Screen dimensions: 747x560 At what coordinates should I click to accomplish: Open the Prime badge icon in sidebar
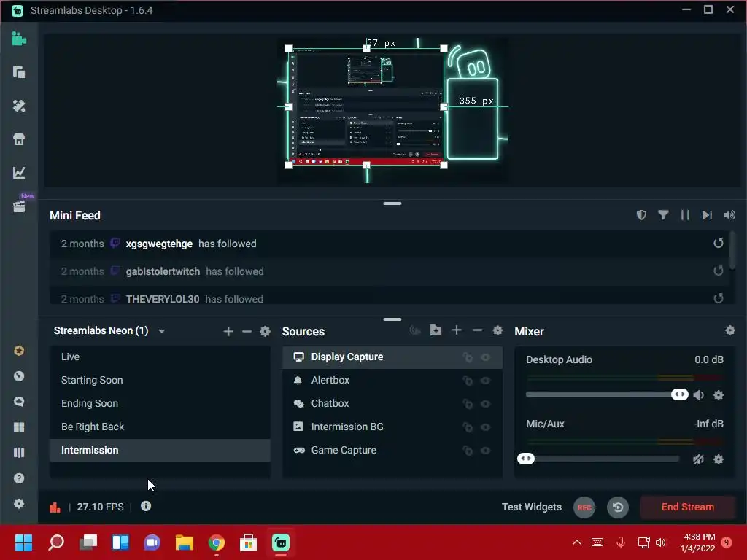(18, 351)
